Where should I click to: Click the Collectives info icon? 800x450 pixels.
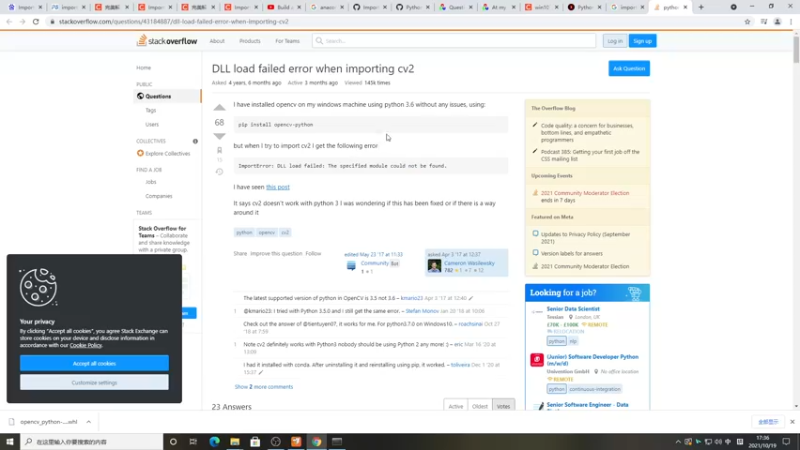pyautogui.click(x=195, y=141)
